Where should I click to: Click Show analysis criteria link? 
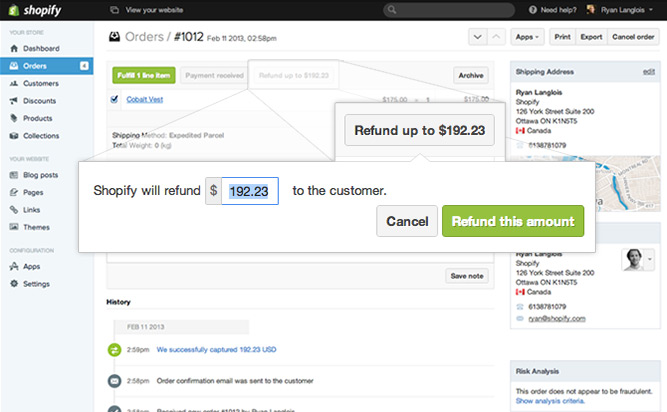pyautogui.click(x=550, y=401)
